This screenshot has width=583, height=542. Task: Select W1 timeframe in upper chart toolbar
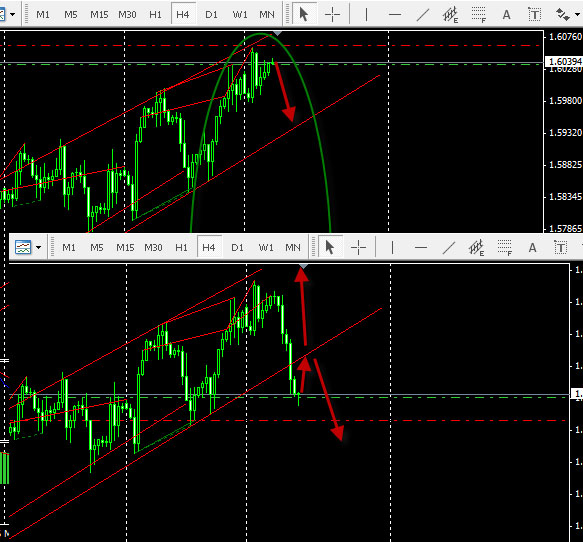pos(239,14)
